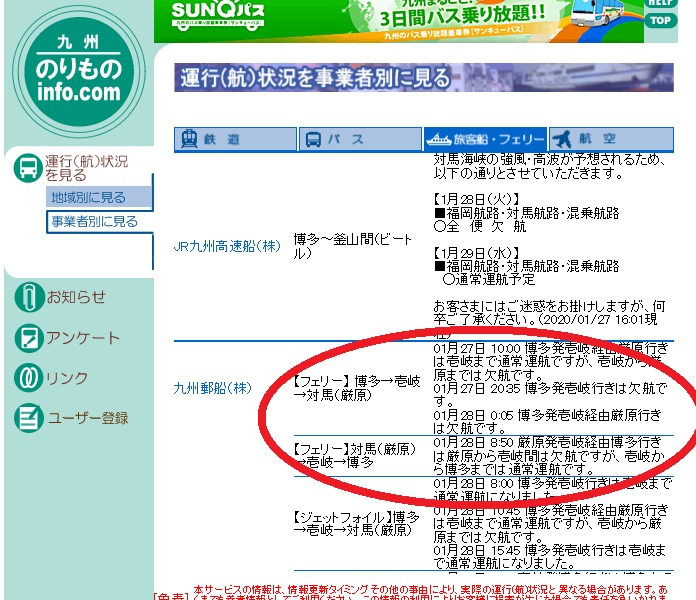Click the SUNQパス banner advertisement
The width and height of the screenshot is (696, 600).
pyautogui.click(x=399, y=21)
